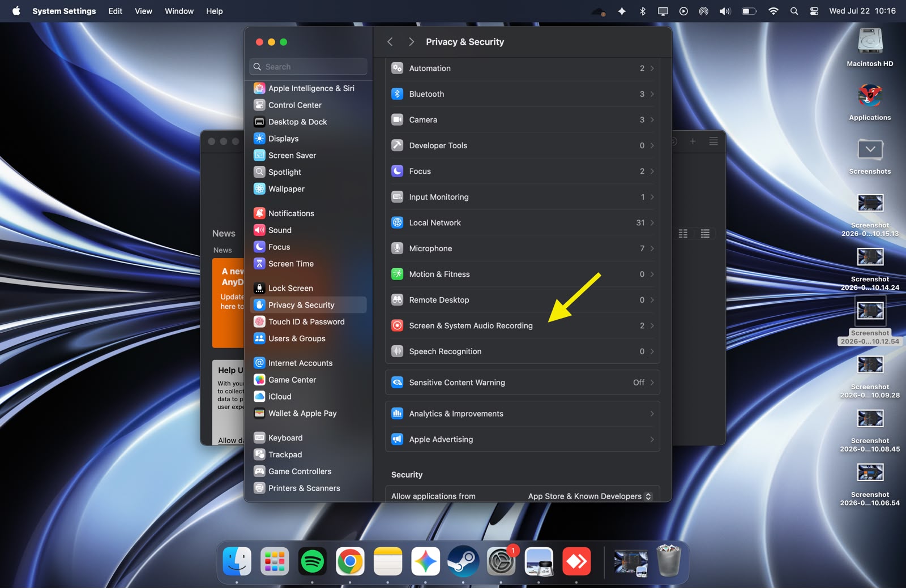
Task: Expand the Input Monitoring row chevron
Action: click(x=652, y=198)
